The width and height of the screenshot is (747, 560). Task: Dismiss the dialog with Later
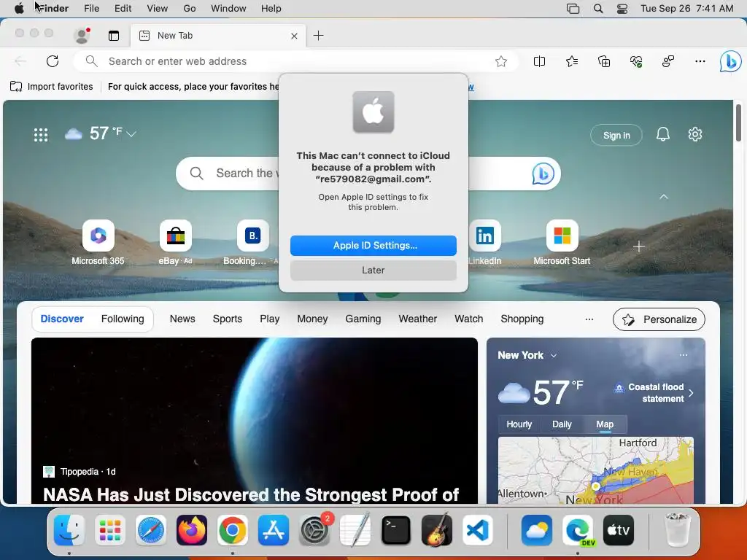coord(373,270)
